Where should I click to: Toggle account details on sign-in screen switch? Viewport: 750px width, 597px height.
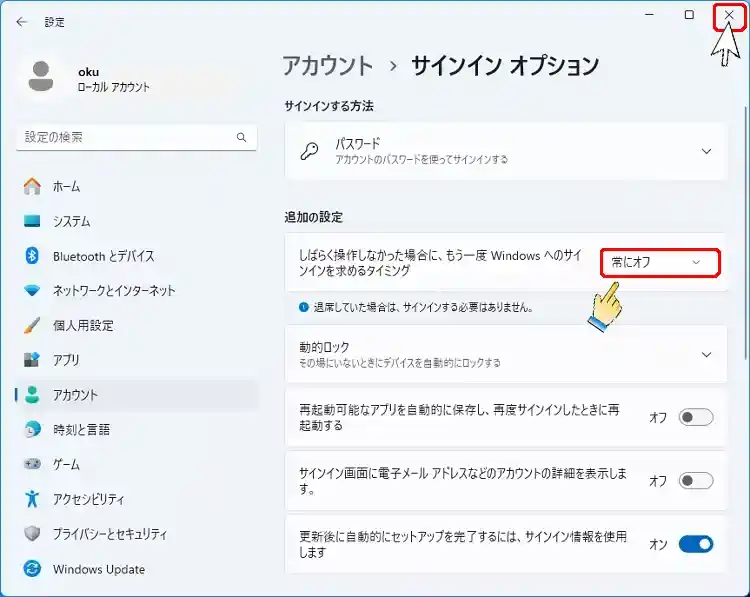pos(696,481)
